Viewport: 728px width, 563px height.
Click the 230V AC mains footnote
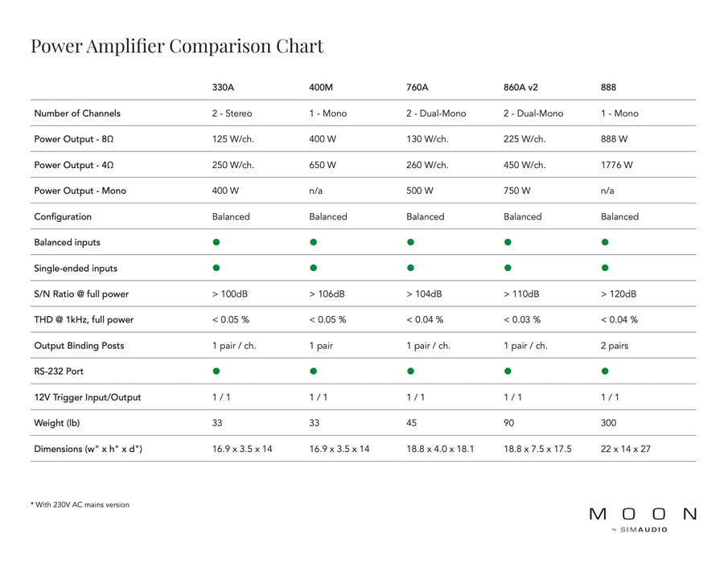80,505
